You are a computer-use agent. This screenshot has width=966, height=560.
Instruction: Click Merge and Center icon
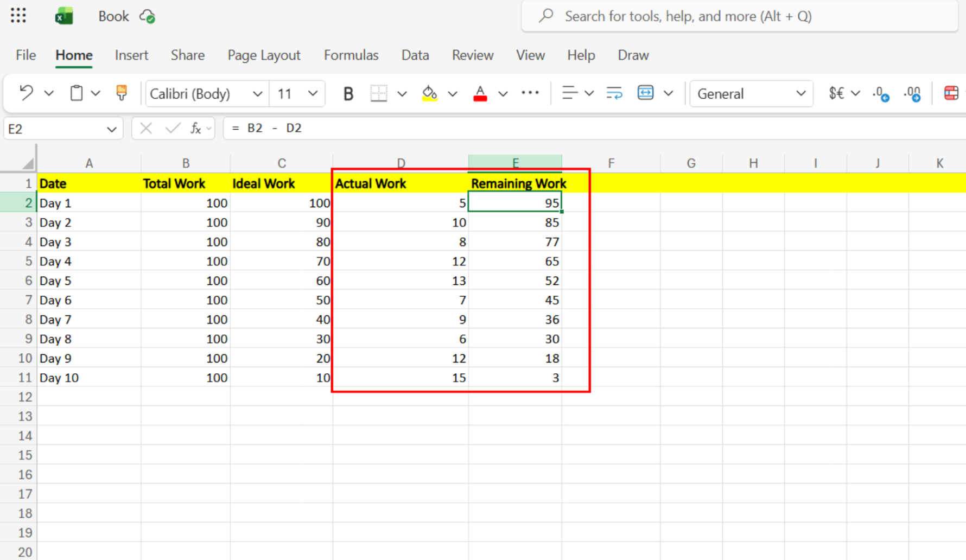pos(645,93)
